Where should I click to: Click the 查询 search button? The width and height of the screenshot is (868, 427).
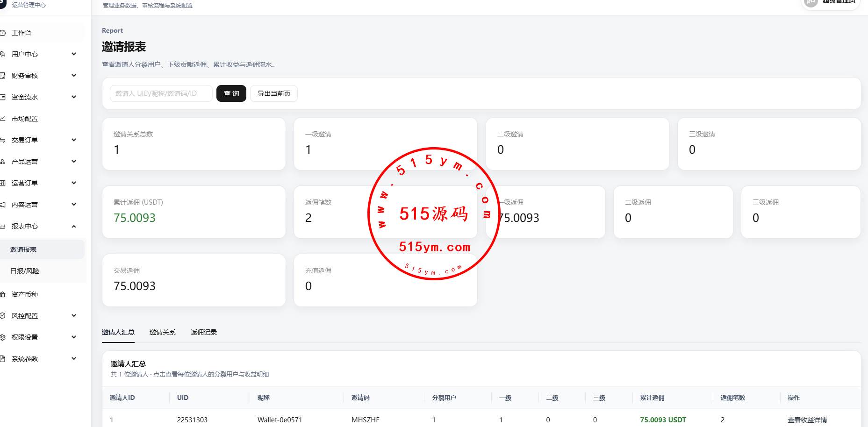[231, 93]
